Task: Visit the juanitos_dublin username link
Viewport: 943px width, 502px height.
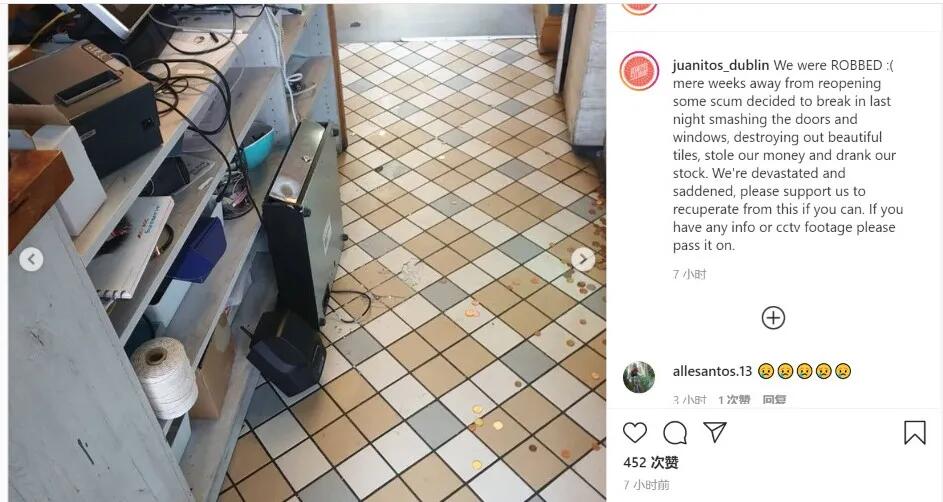Action: pyautogui.click(x=720, y=65)
